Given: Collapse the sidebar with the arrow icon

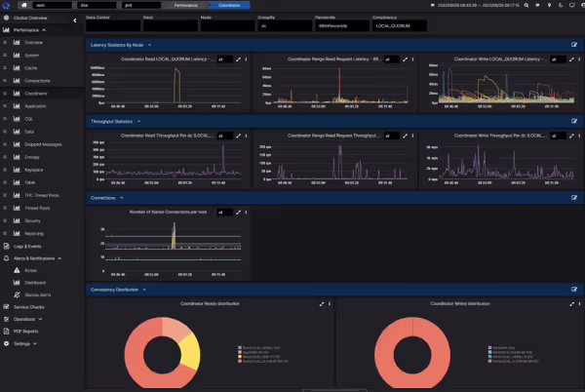Looking at the screenshot, I should pos(76,19).
